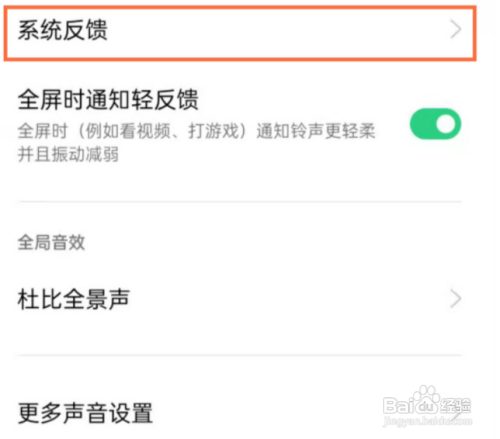Click the white knob on the green switch
This screenshot has width=500, height=439.
tap(446, 124)
